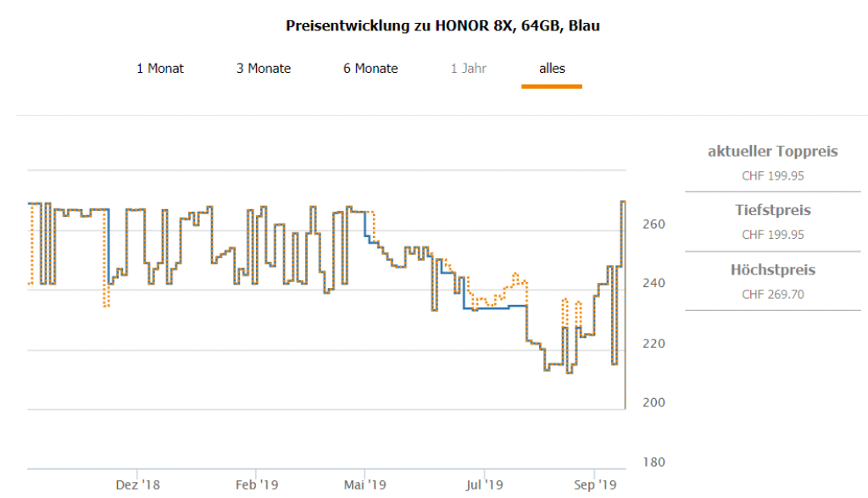Select the '1 Monat' time range tab
Image resolution: width=868 pixels, height=498 pixels.
160,69
